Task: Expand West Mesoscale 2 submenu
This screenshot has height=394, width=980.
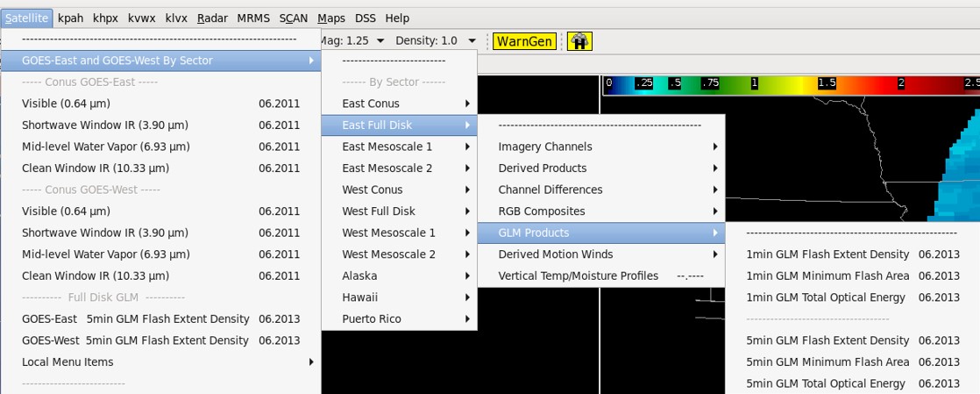Action: click(x=400, y=254)
